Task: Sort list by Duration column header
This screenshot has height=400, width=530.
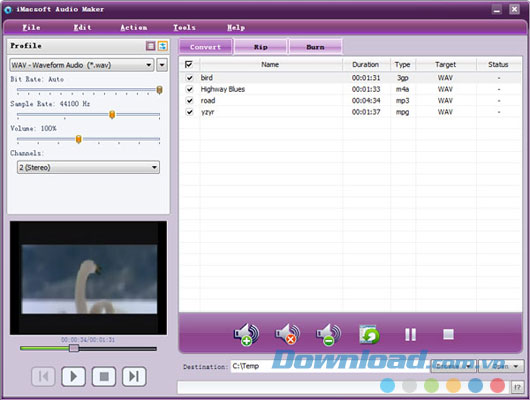Action: (x=366, y=64)
